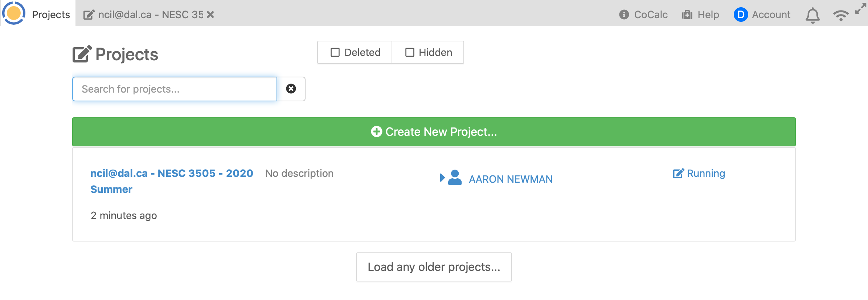
Task: Load any older projects
Action: (434, 267)
